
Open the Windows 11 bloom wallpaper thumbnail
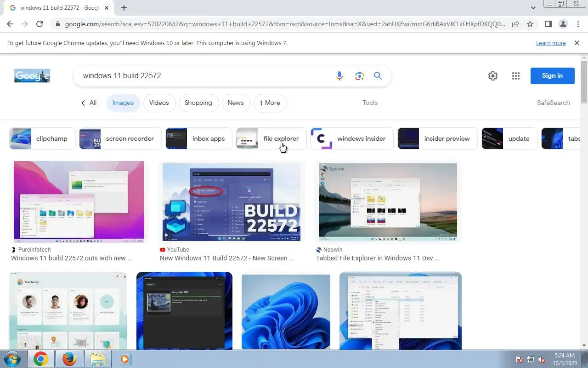click(x=286, y=312)
